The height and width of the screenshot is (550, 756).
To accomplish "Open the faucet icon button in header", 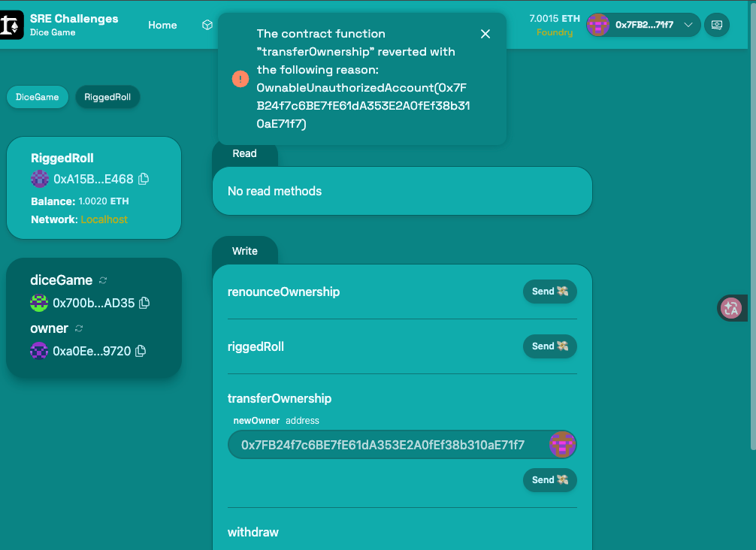I will (716, 25).
